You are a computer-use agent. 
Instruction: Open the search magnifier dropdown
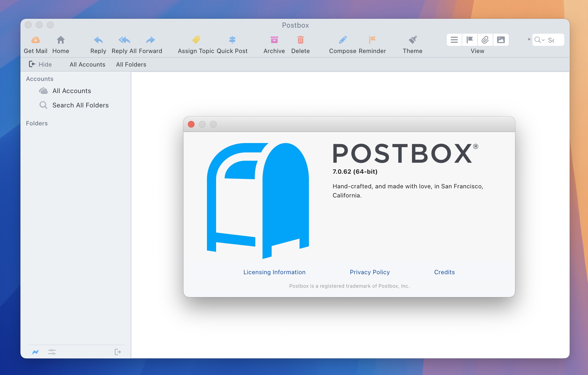(x=539, y=40)
